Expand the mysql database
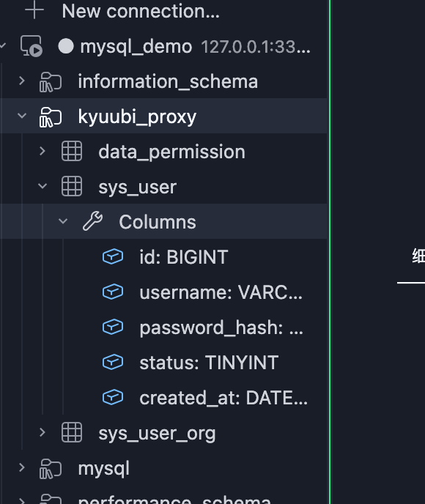This screenshot has width=425, height=504. tap(22, 467)
